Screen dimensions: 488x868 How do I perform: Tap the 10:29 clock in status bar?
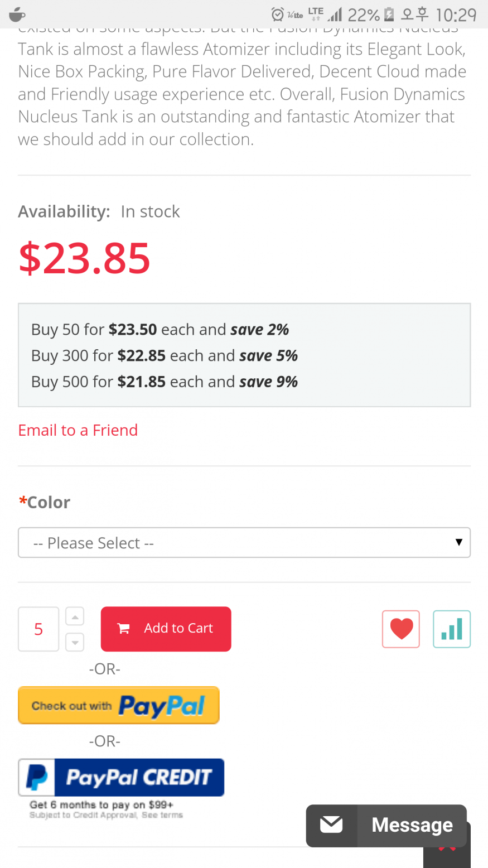coord(456,15)
